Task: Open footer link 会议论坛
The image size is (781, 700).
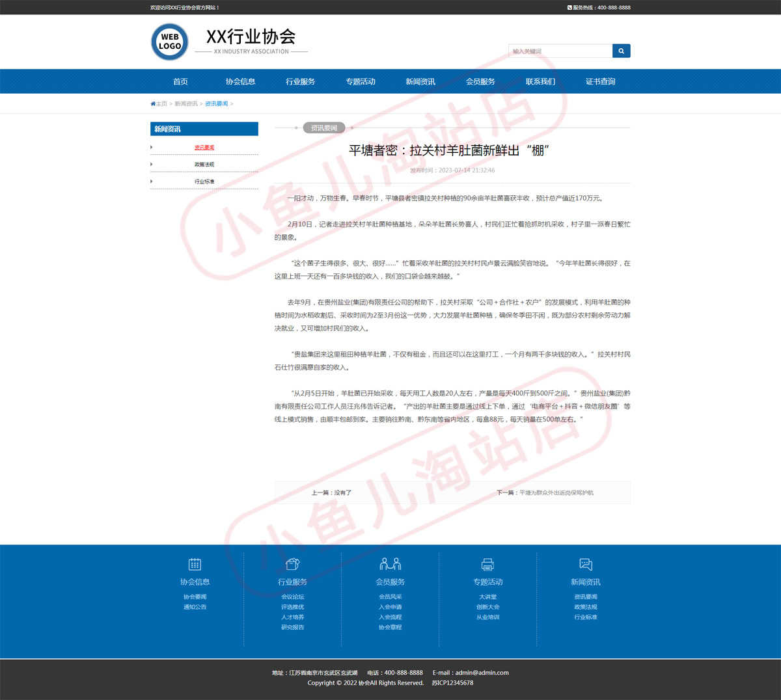Action: click(292, 597)
